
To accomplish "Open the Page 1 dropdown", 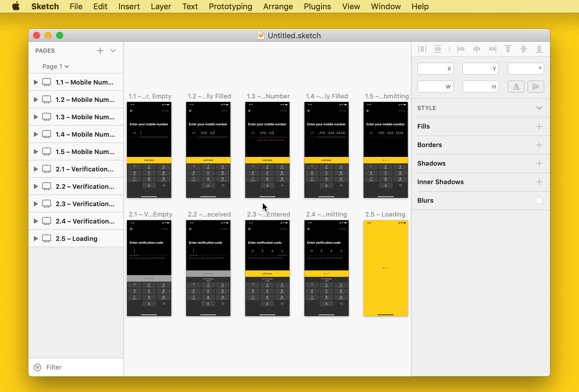I will 55,66.
